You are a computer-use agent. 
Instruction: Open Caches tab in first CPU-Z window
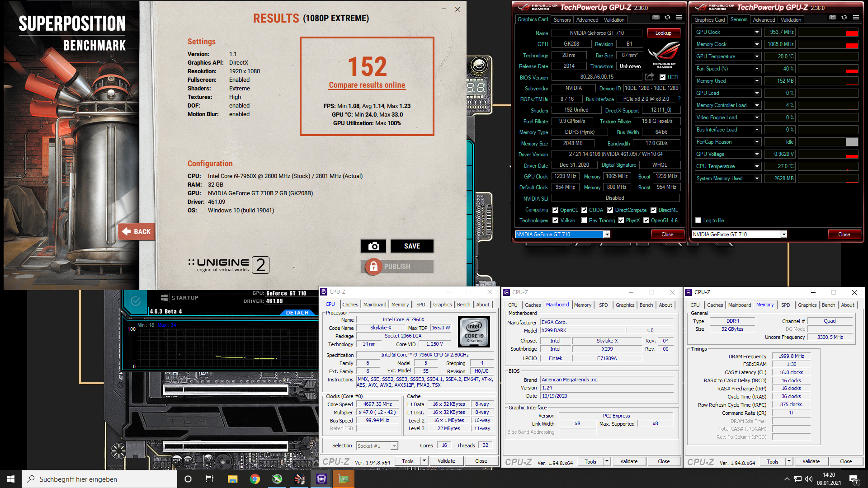(350, 305)
